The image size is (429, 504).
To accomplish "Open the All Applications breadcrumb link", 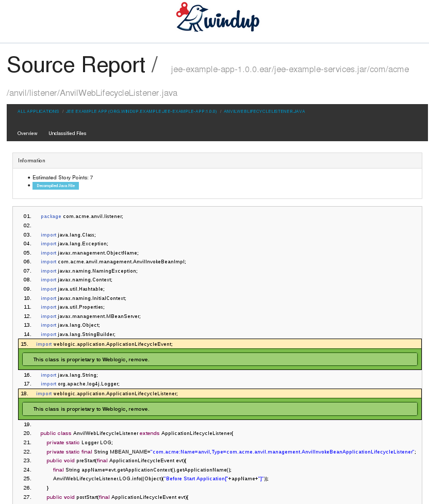I will tap(38, 111).
